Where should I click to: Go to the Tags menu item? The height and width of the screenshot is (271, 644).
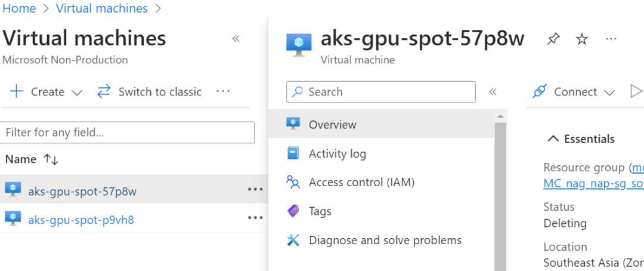click(320, 211)
